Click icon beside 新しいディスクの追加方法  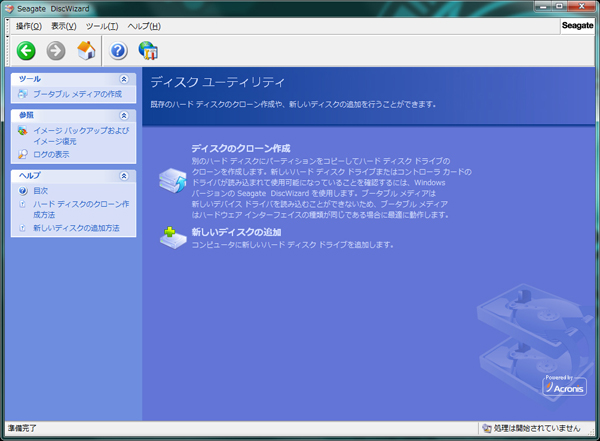coord(23,228)
